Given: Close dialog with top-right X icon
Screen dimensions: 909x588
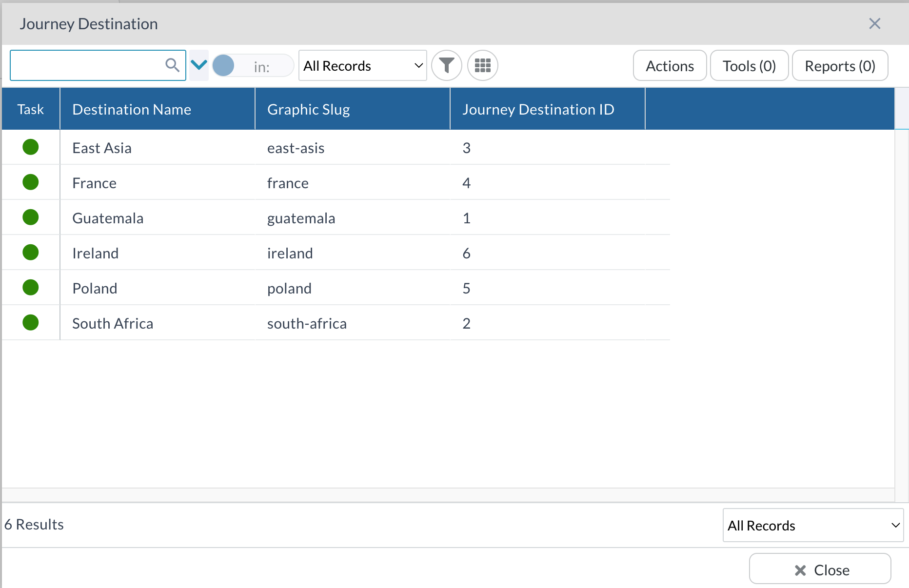Looking at the screenshot, I should coord(874,23).
